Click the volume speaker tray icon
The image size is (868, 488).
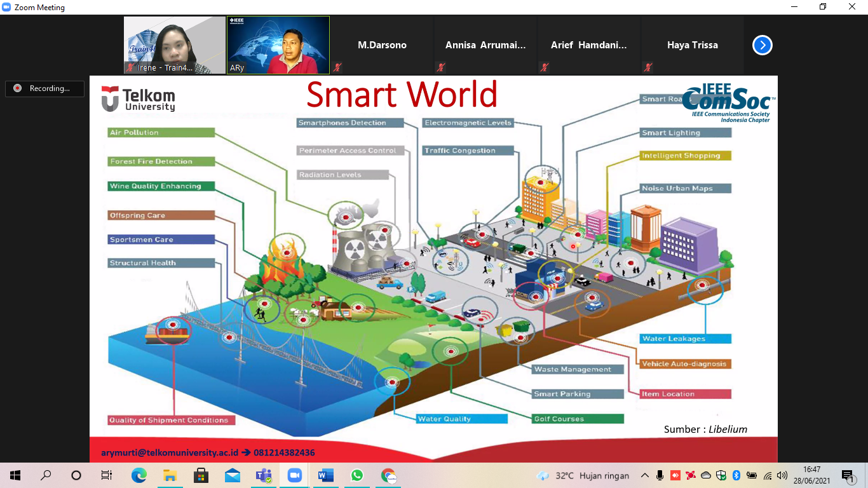(x=782, y=475)
